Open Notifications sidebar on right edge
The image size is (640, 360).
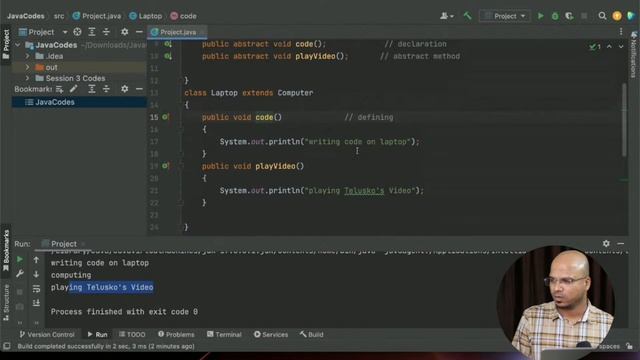(633, 55)
